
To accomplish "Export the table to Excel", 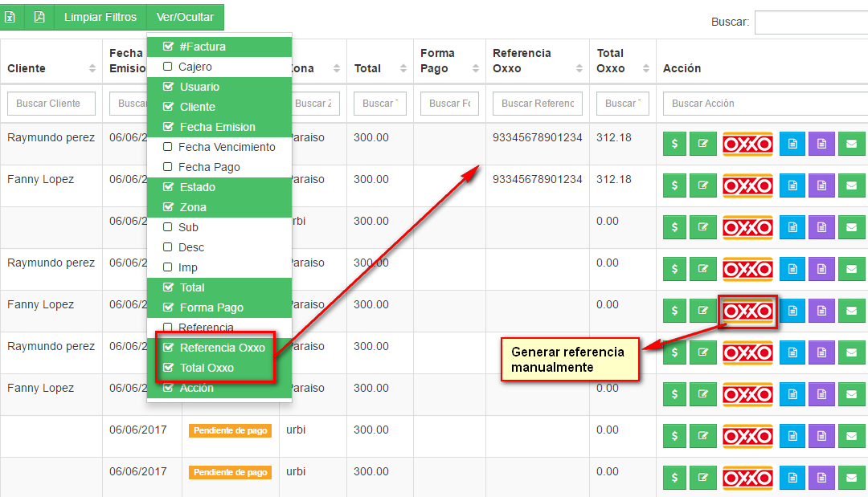I will [x=10, y=17].
